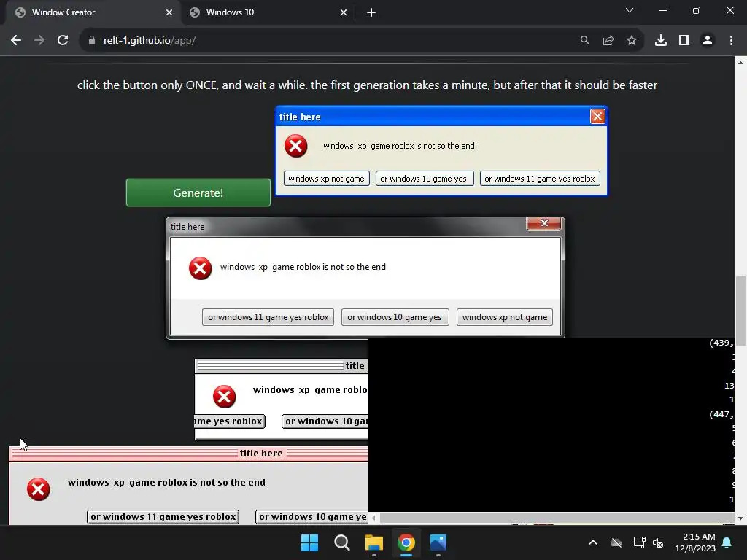Open network display tray icon
This screenshot has width=747, height=560.
click(x=639, y=542)
